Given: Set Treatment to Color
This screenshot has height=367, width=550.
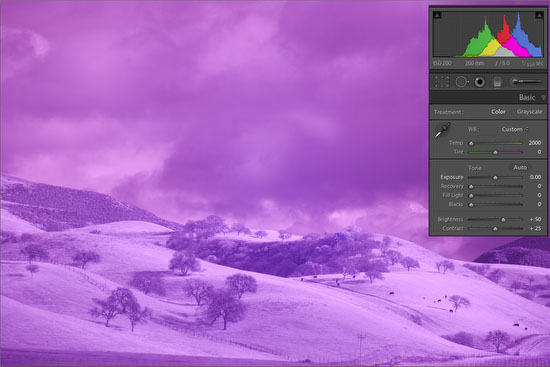Looking at the screenshot, I should (x=498, y=112).
